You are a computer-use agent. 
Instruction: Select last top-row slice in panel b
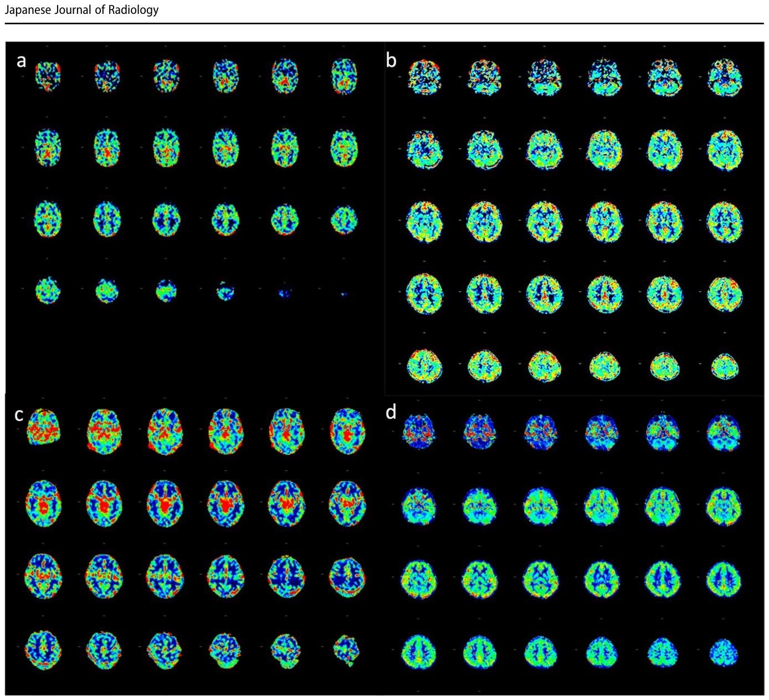click(725, 78)
